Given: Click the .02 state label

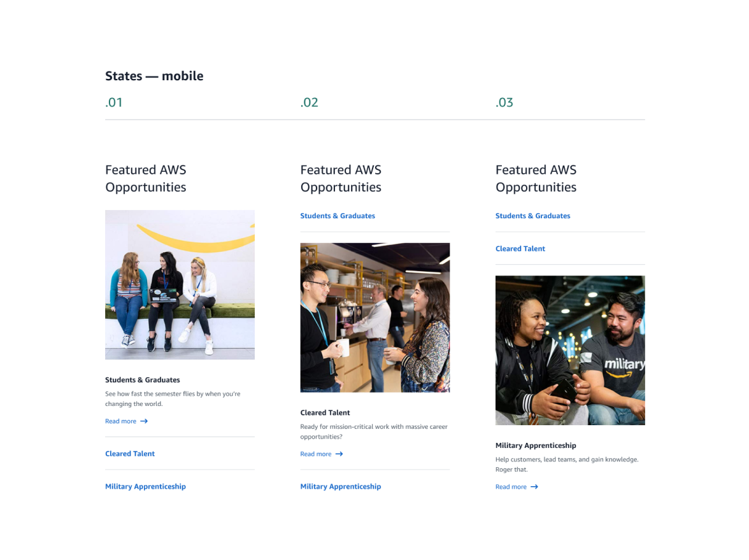Looking at the screenshot, I should click(x=309, y=102).
